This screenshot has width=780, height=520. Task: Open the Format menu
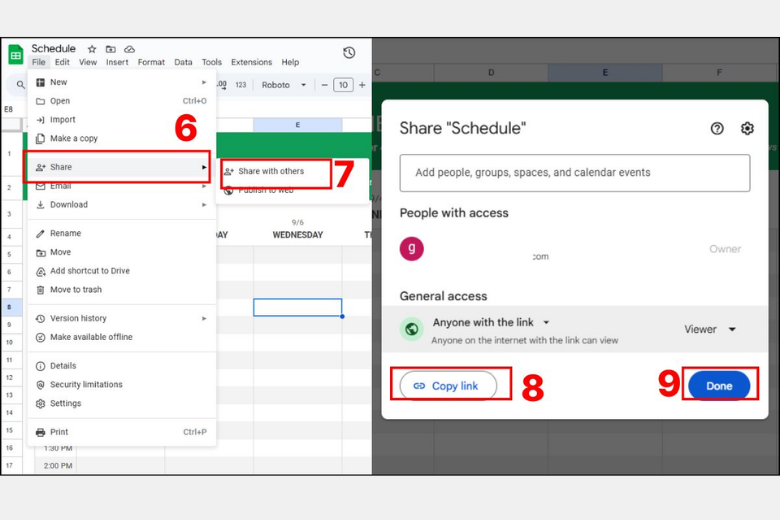point(151,62)
